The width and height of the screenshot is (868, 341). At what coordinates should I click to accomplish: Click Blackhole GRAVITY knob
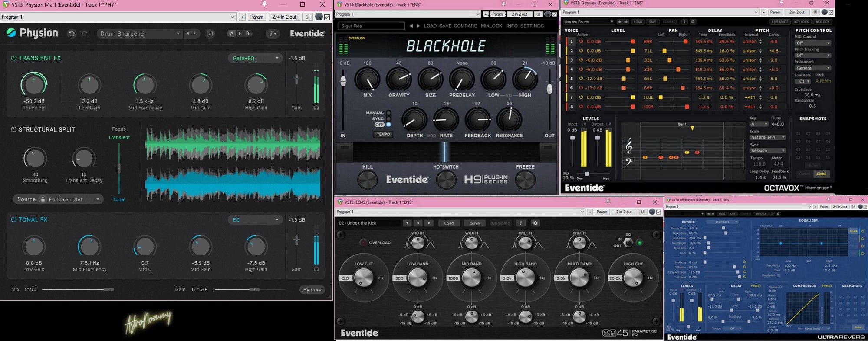pyautogui.click(x=398, y=79)
